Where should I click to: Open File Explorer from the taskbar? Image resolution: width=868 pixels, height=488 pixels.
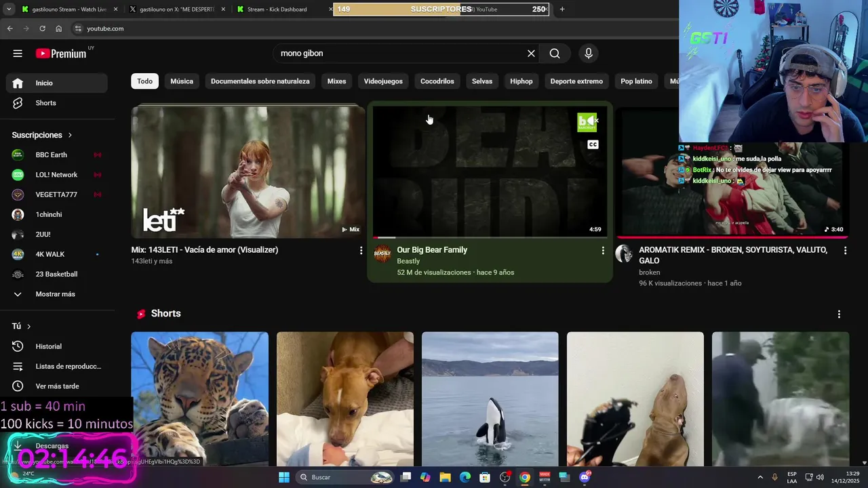click(445, 477)
